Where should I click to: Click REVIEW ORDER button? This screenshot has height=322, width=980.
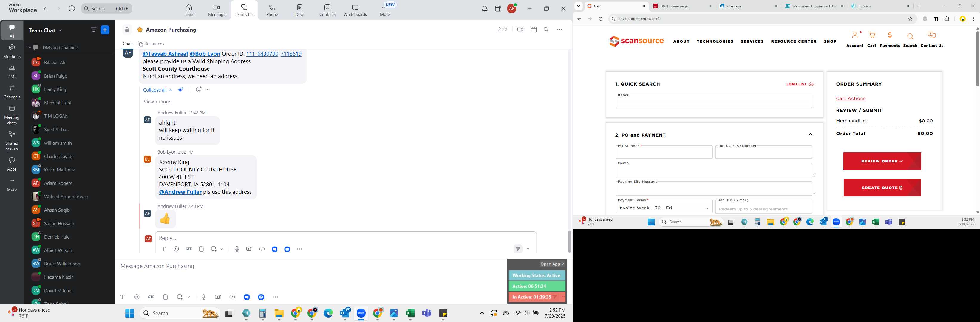click(x=882, y=161)
